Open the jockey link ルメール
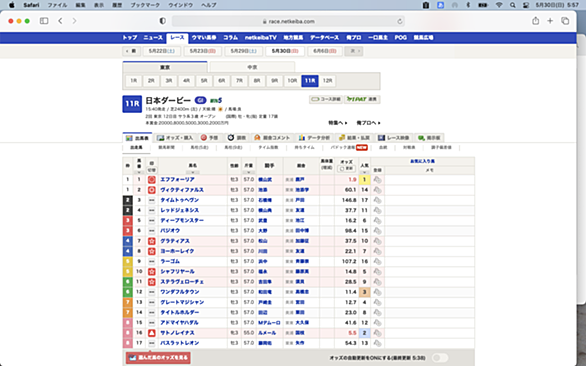This screenshot has width=586, height=366. [267, 333]
